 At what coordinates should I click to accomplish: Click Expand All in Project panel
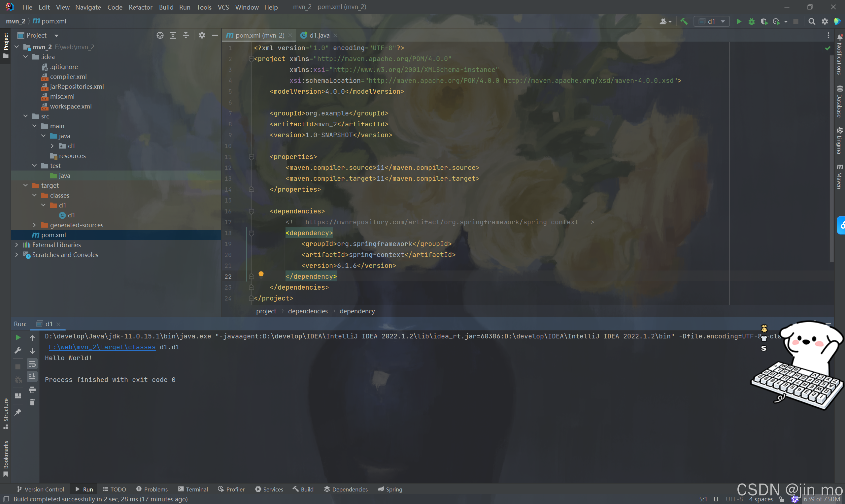[x=173, y=35]
